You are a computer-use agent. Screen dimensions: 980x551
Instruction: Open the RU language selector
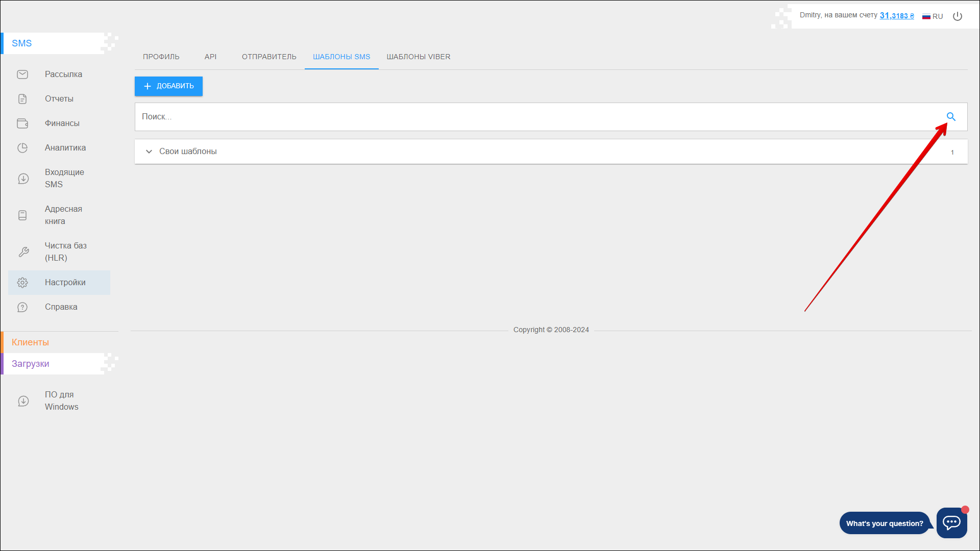(x=933, y=16)
